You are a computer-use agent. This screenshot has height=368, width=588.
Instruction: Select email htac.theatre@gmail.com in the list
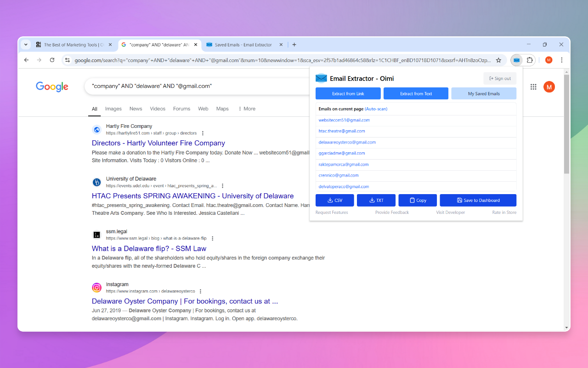click(342, 131)
